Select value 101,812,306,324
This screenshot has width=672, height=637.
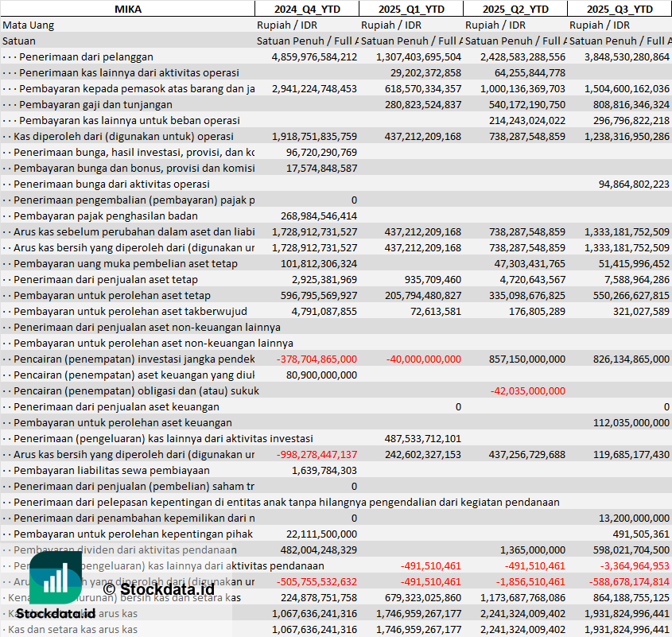(x=319, y=264)
